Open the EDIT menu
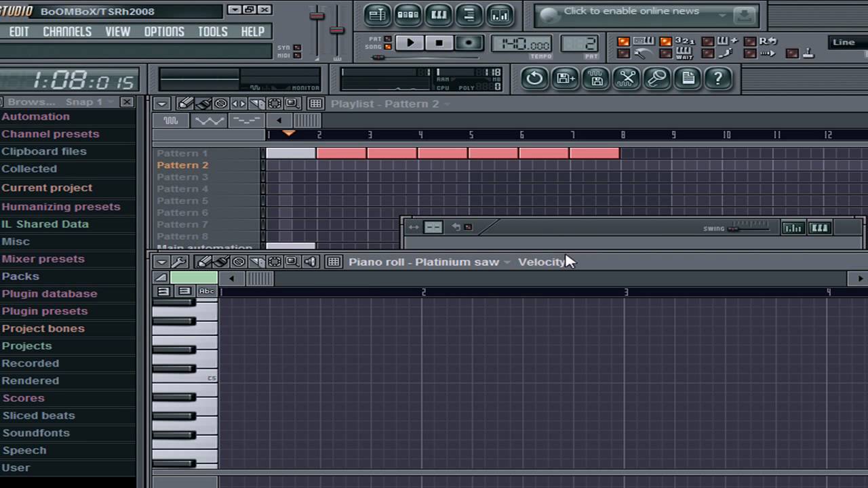This screenshot has height=488, width=868. [x=19, y=31]
